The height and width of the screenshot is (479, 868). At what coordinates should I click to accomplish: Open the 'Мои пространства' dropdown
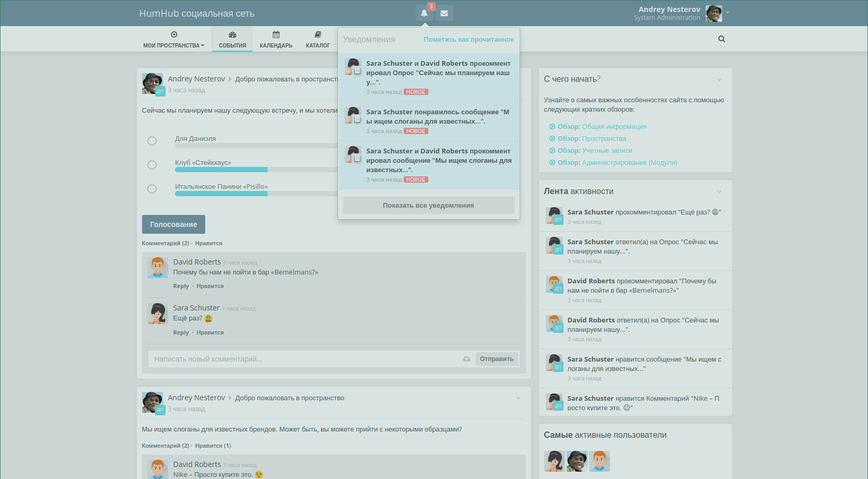pyautogui.click(x=174, y=40)
